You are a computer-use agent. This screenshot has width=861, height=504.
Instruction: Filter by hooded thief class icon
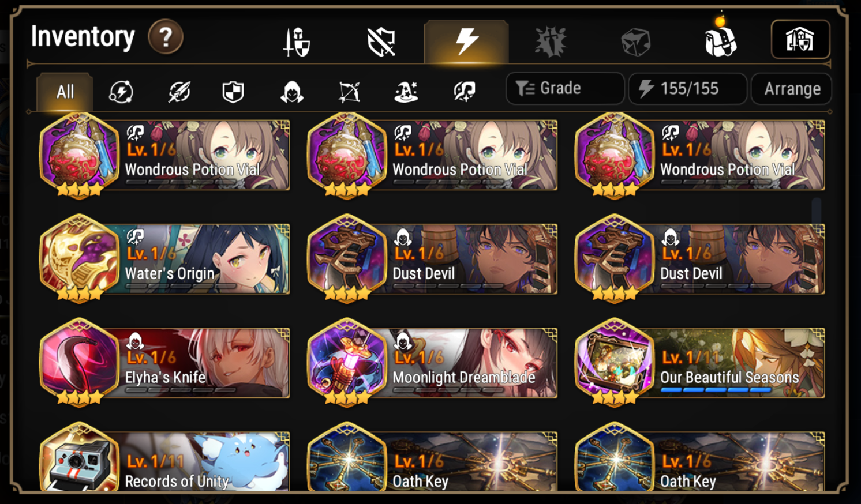[x=292, y=92]
